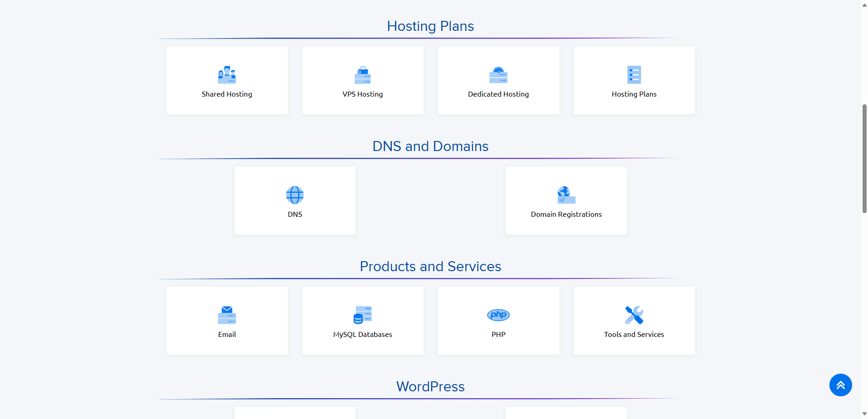The image size is (868, 419).
Task: Open the Dedicated Hosting link
Action: click(498, 94)
